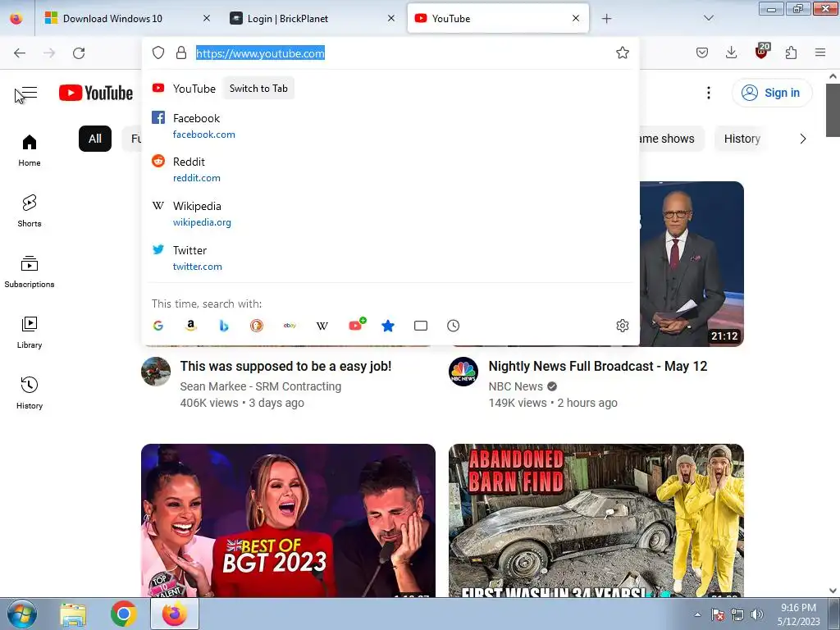The image size is (840, 630).
Task: Search with Google engine icon
Action: click(158, 326)
